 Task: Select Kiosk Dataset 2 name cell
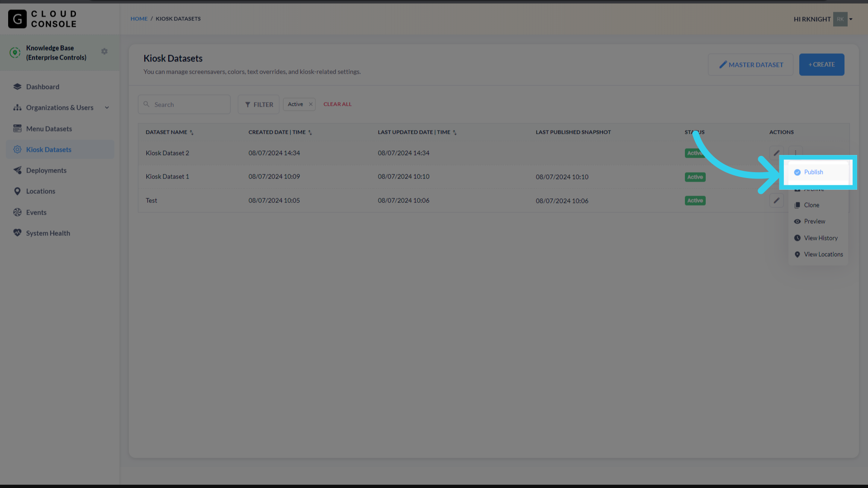coord(167,153)
